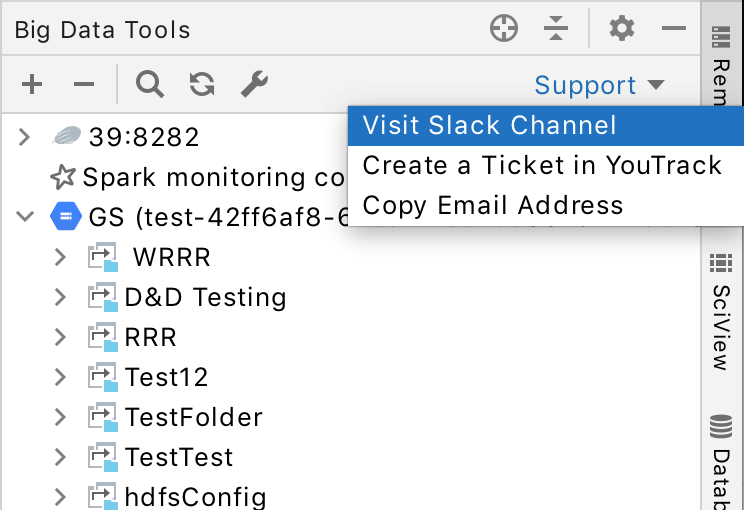Select the TestFolder tree item
This screenshot has height=510, width=744.
coord(193,416)
